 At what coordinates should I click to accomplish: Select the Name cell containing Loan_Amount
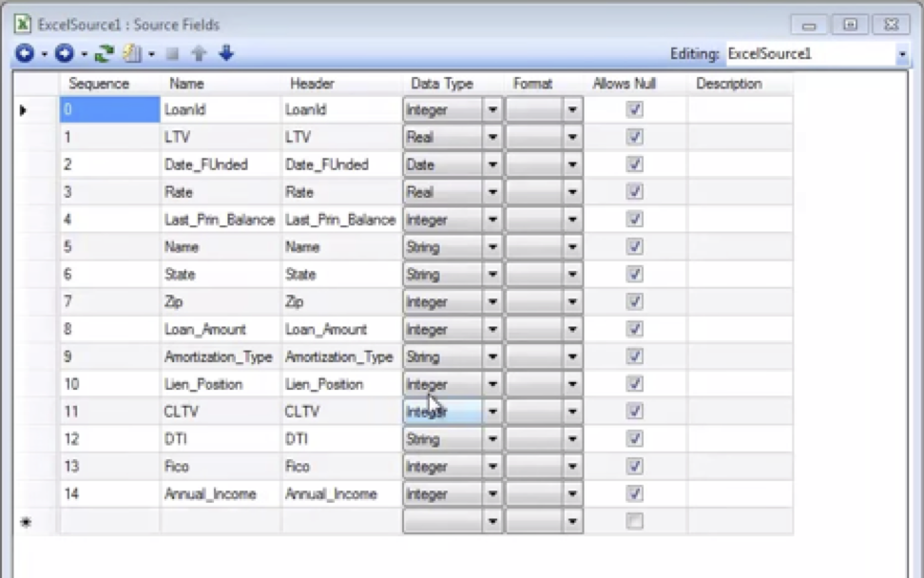220,330
